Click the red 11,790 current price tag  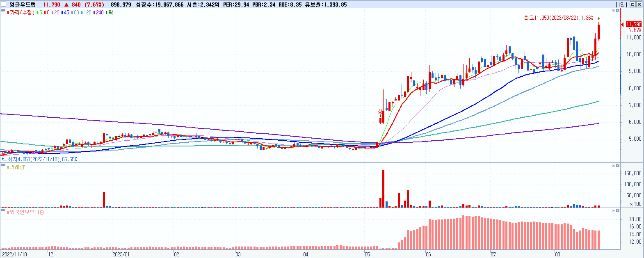coord(634,25)
